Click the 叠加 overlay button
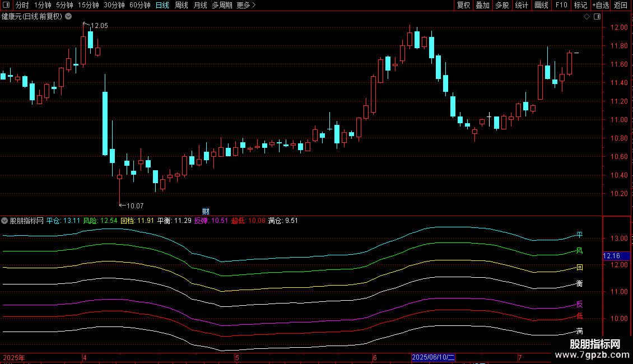The height and width of the screenshot is (364, 633). tap(482, 5)
